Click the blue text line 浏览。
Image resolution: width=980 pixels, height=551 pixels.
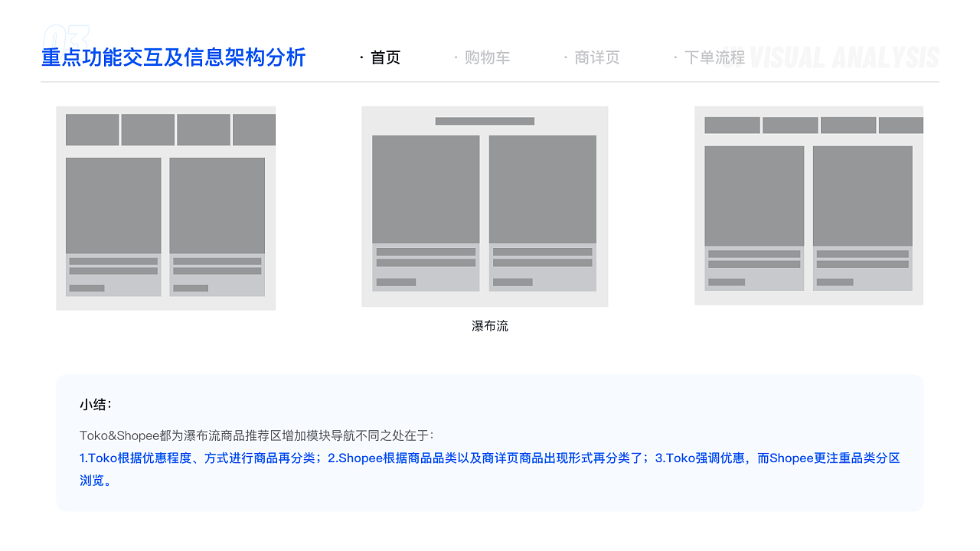tap(96, 481)
